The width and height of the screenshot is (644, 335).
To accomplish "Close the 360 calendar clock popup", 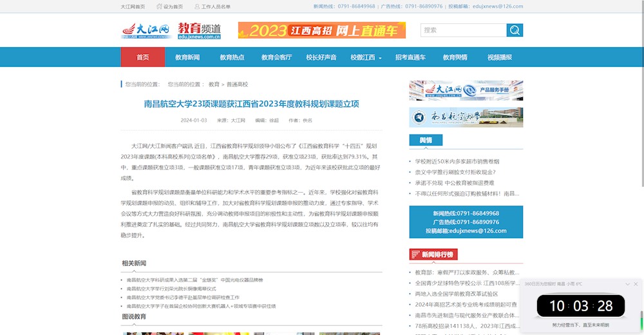I will point(636,284).
